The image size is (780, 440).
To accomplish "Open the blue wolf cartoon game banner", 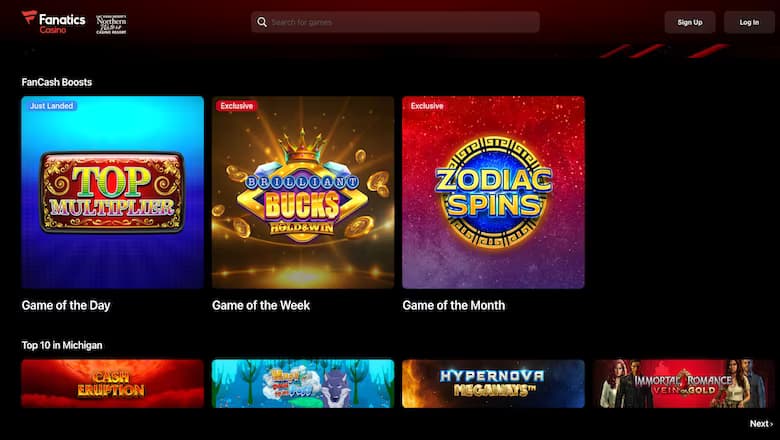I will coord(303,384).
